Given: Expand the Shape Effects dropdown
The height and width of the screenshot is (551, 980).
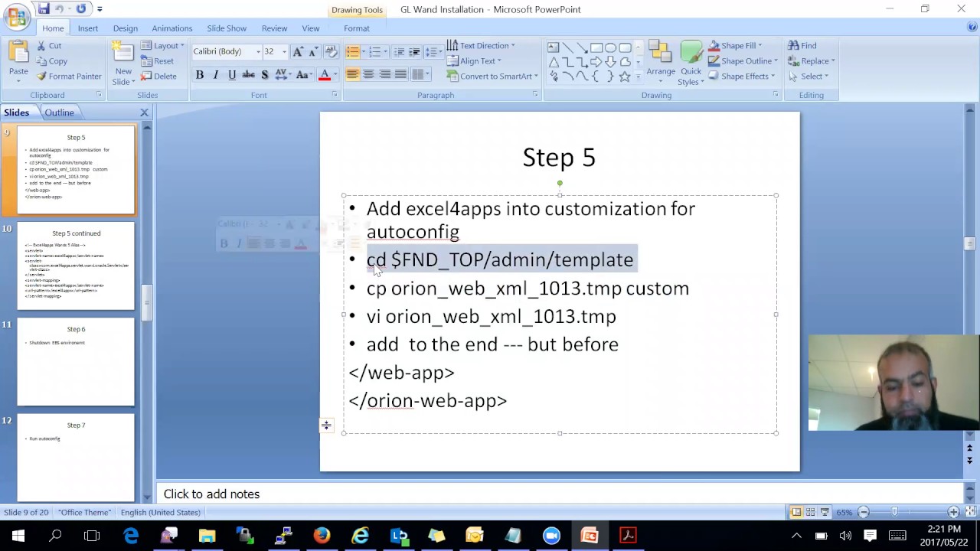Looking at the screenshot, I should coord(740,77).
